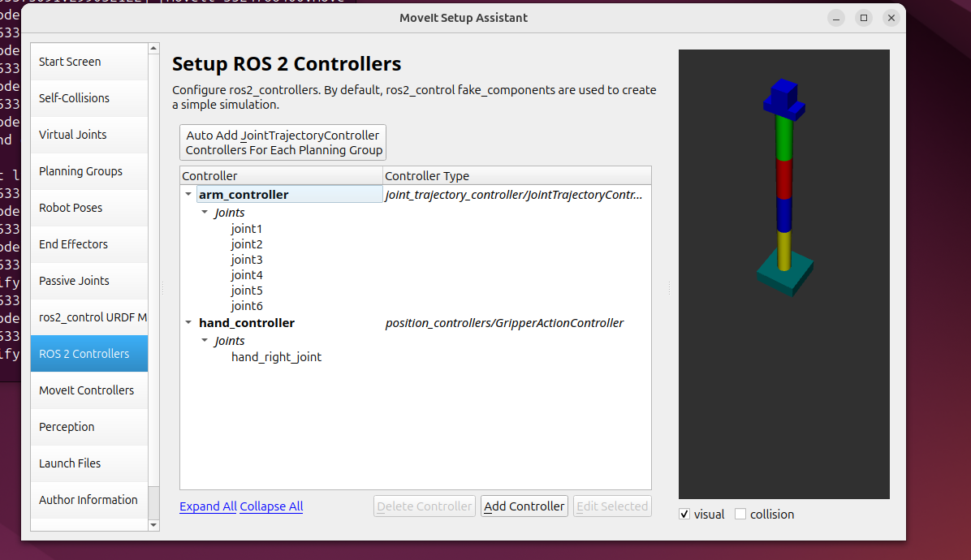Click the Collapse All link
Screen dimensions: 971x560
[x=271, y=506]
